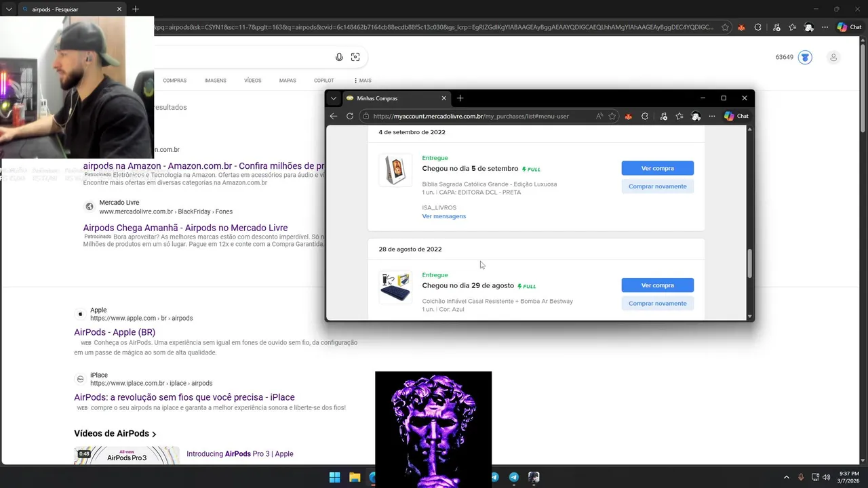Image resolution: width=868 pixels, height=488 pixels.
Task: Open MetaMask fox extension in front window
Action: pyautogui.click(x=629, y=116)
